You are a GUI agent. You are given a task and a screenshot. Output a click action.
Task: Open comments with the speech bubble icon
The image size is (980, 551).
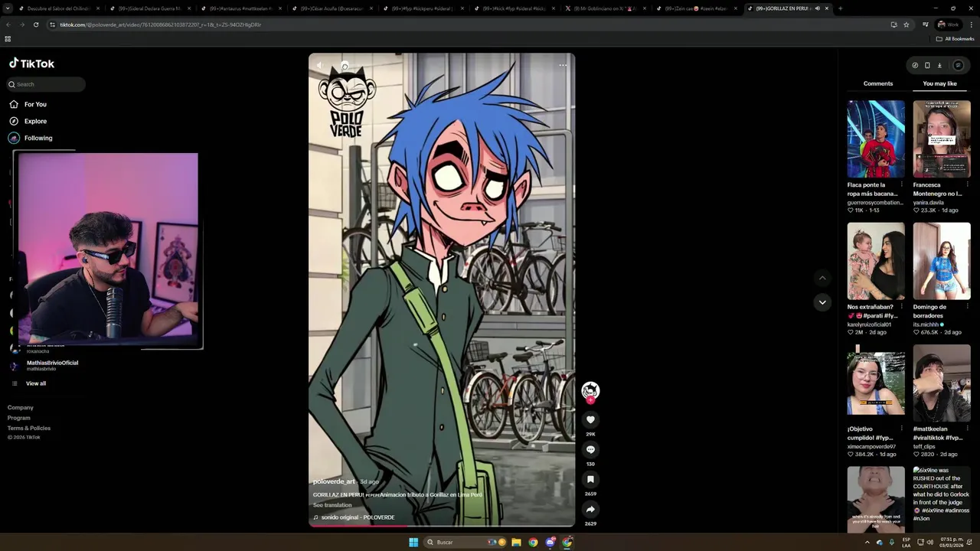click(x=590, y=449)
